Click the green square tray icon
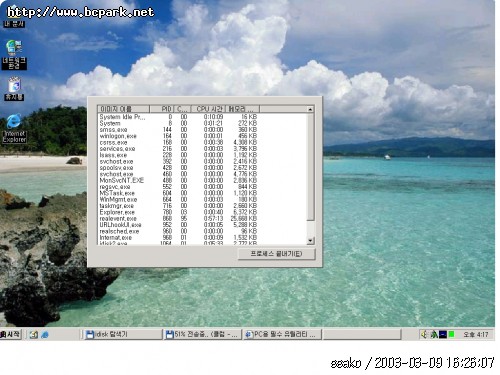This screenshot has height=375, width=500. pos(452,334)
